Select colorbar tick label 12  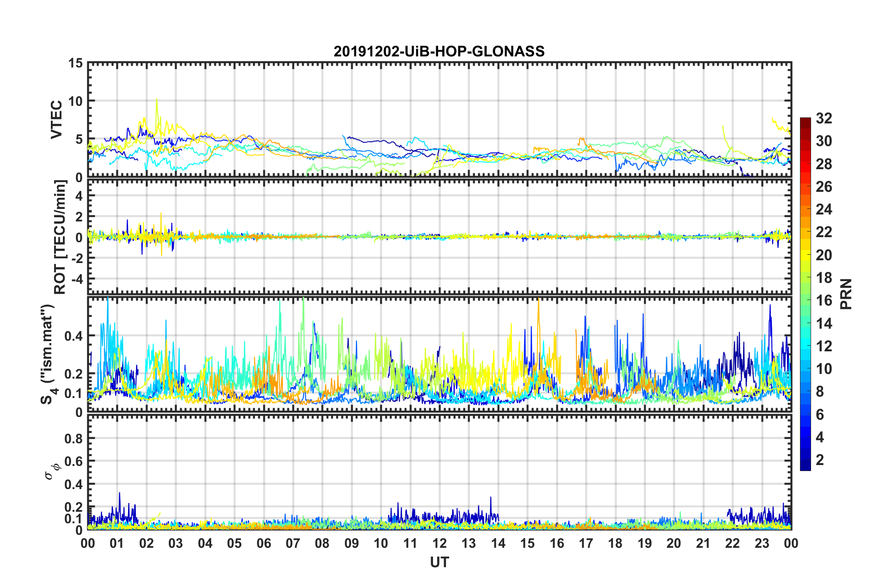click(824, 346)
